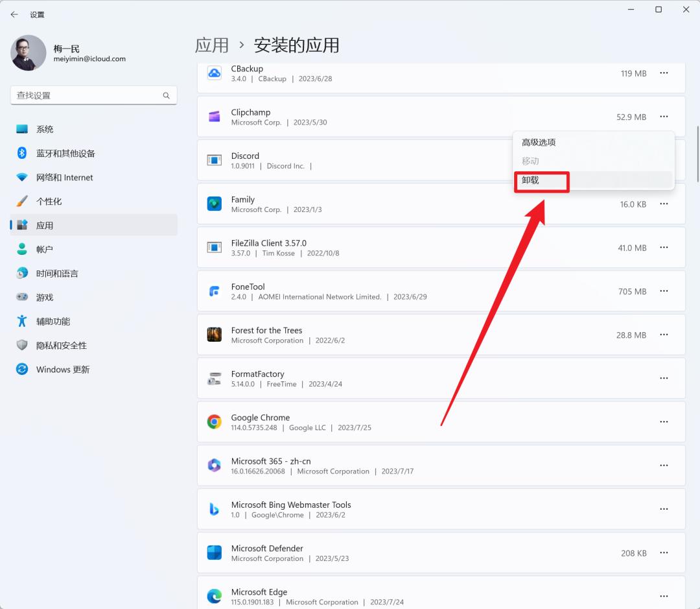Click the Google Chrome app icon
The image size is (700, 609).
coord(214,422)
